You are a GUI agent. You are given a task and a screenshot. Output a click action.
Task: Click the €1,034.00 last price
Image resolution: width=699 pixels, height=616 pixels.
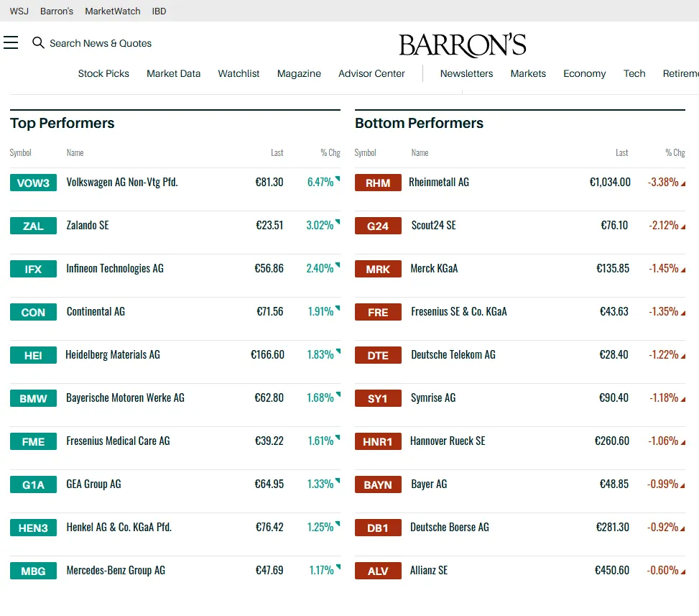coord(610,182)
